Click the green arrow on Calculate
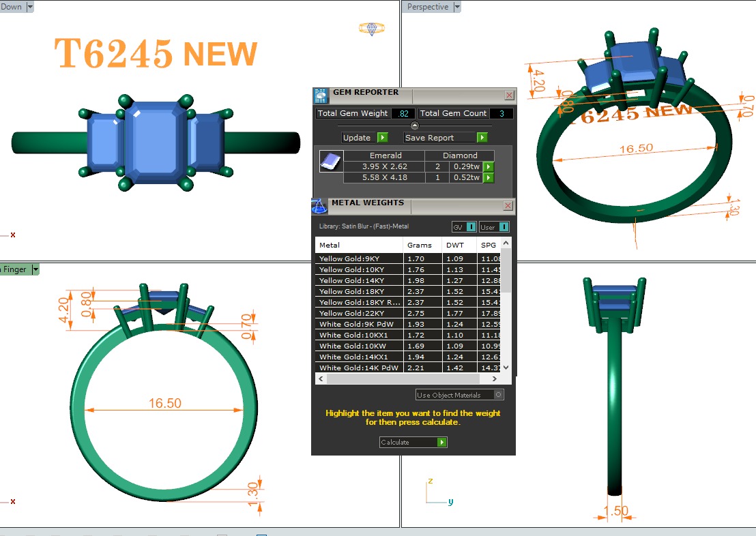 441,443
